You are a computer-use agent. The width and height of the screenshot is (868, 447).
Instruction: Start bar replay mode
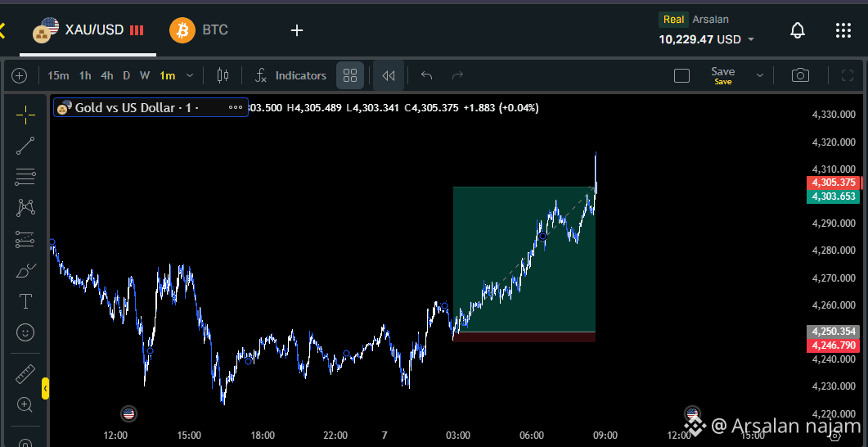click(389, 76)
